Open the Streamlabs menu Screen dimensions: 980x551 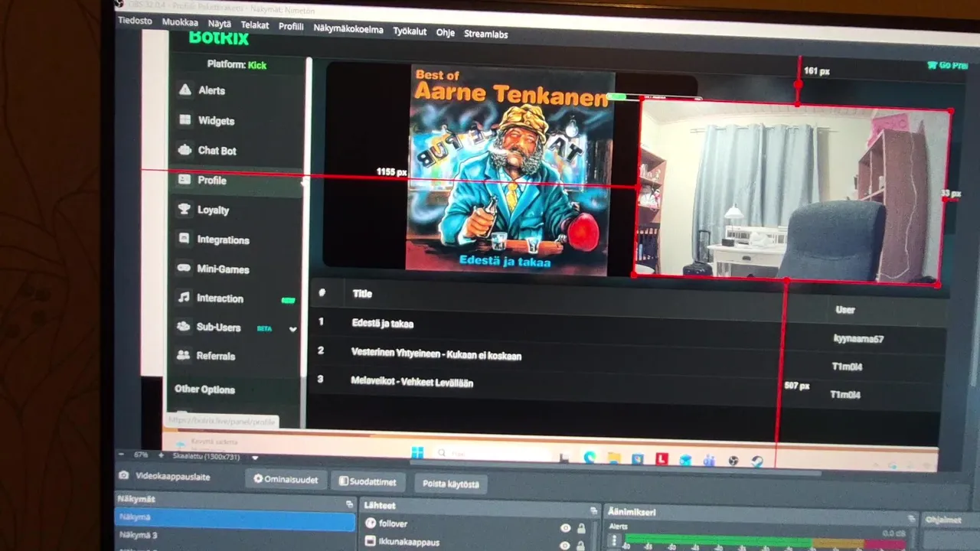pos(486,34)
